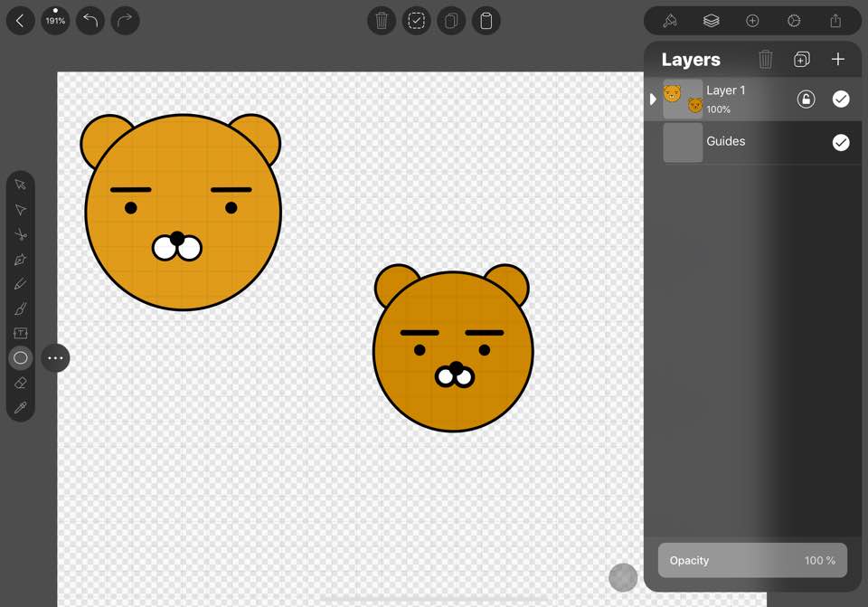Select the Eyedropper tool

pos(21,408)
